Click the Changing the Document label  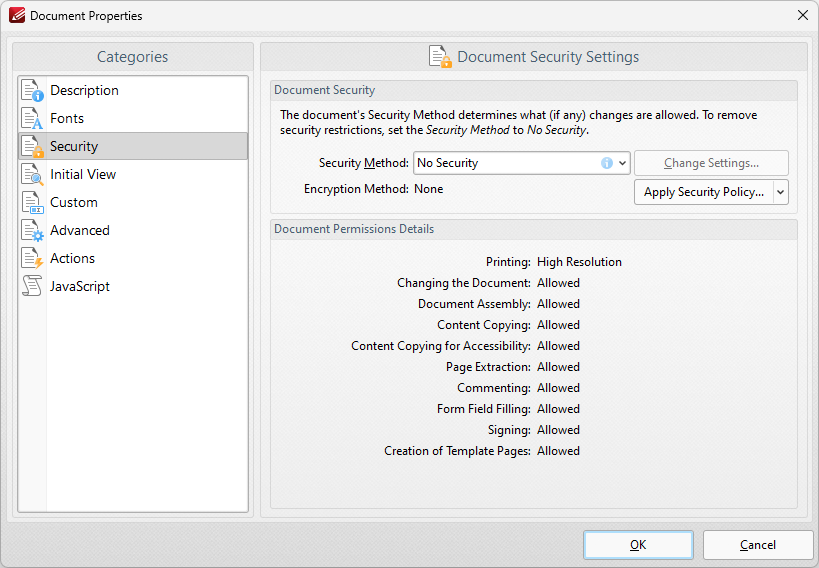pyautogui.click(x=464, y=283)
